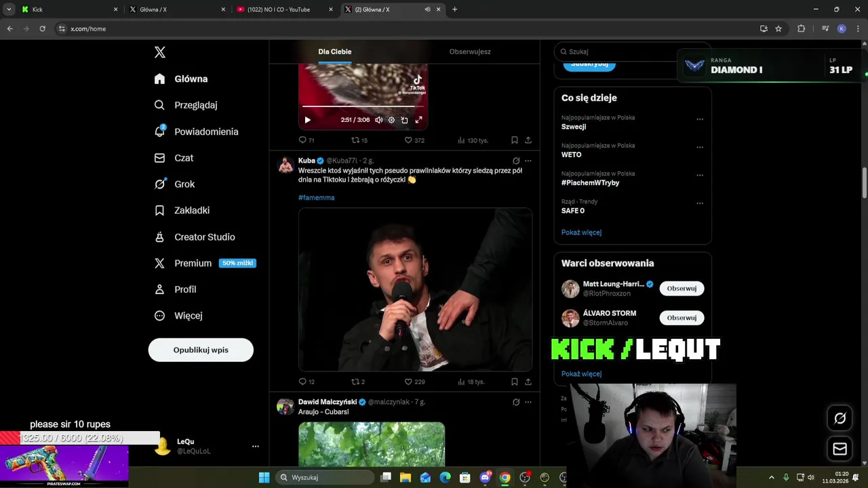
Task: Open new browser tab
Action: tap(454, 9)
